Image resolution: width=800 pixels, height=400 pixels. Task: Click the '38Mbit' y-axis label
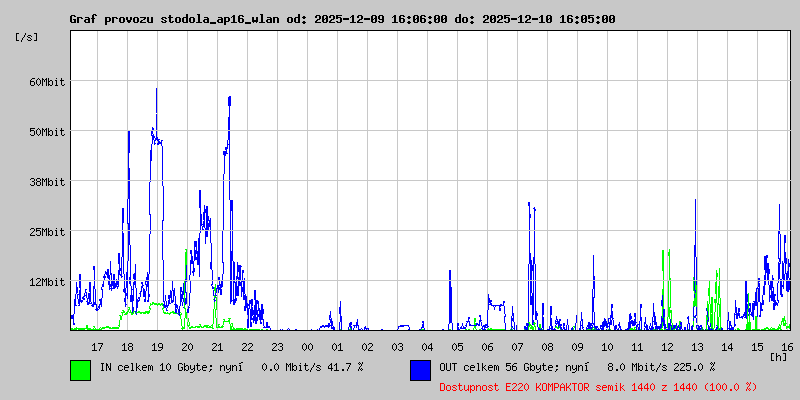click(47, 182)
